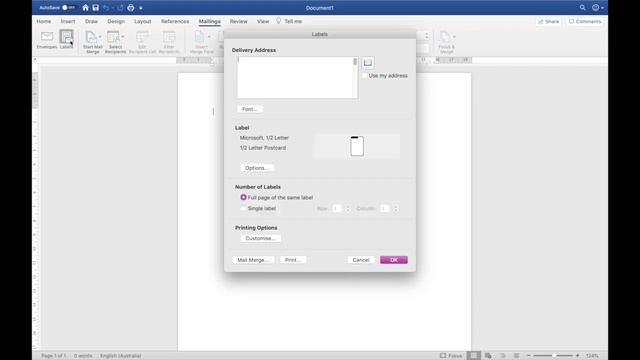Open the feedback smiley dropdown arrow
The image size is (640, 360).
[x=602, y=8]
